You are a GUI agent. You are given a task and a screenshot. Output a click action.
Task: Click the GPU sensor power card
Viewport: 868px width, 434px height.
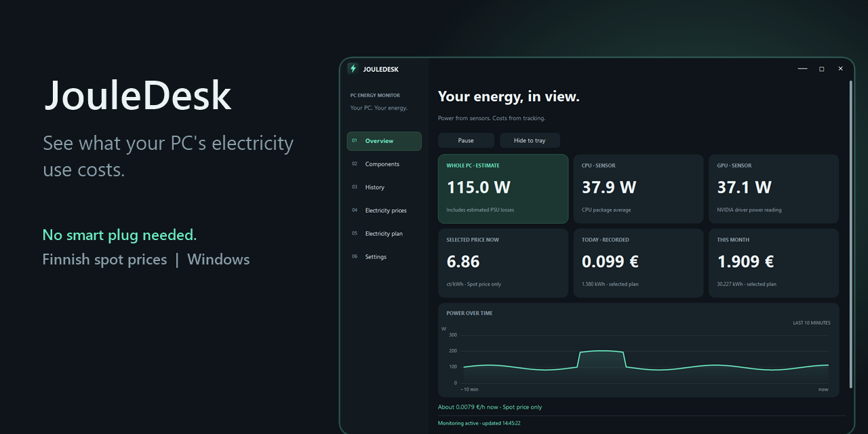pyautogui.click(x=774, y=189)
